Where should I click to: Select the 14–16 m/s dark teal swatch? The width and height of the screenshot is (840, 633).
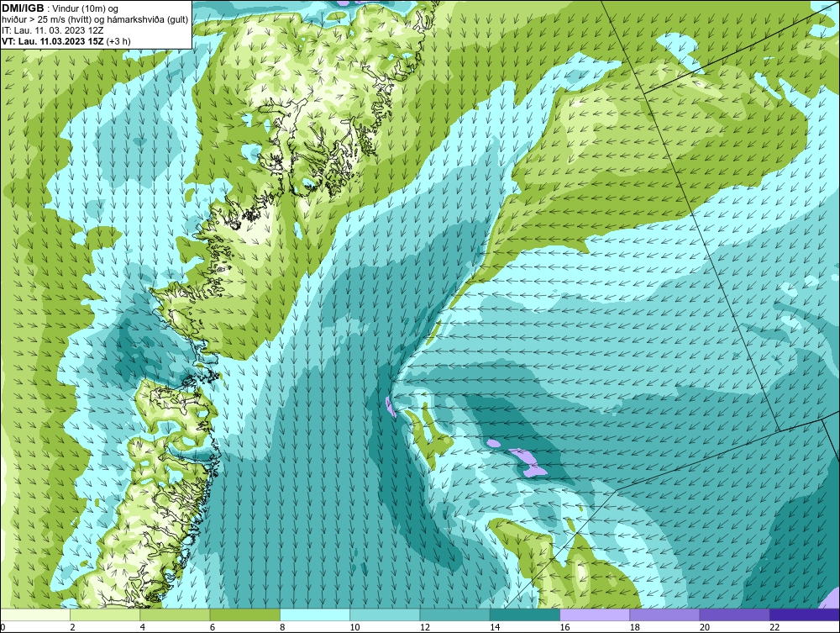click(525, 615)
